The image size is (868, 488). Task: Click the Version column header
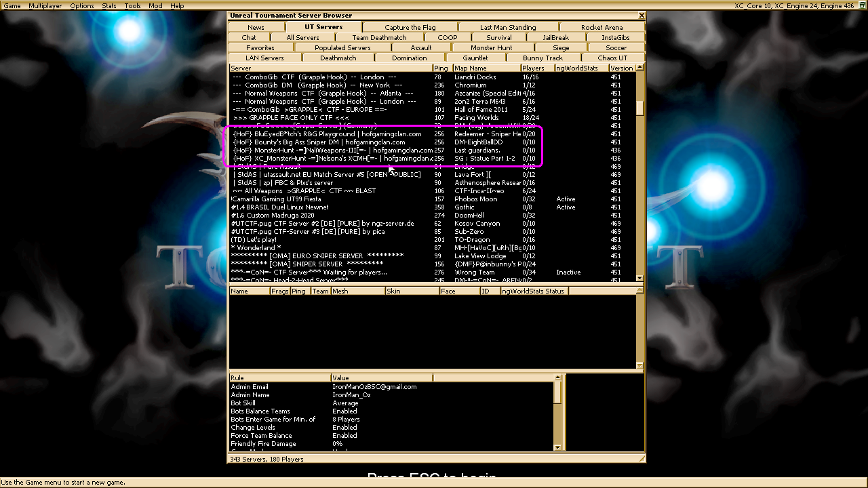click(x=620, y=68)
